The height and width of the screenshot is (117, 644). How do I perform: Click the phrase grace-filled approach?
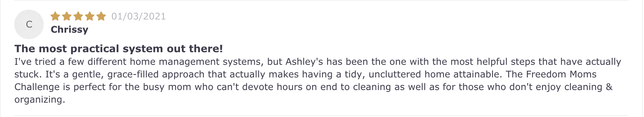[x=156, y=75]
